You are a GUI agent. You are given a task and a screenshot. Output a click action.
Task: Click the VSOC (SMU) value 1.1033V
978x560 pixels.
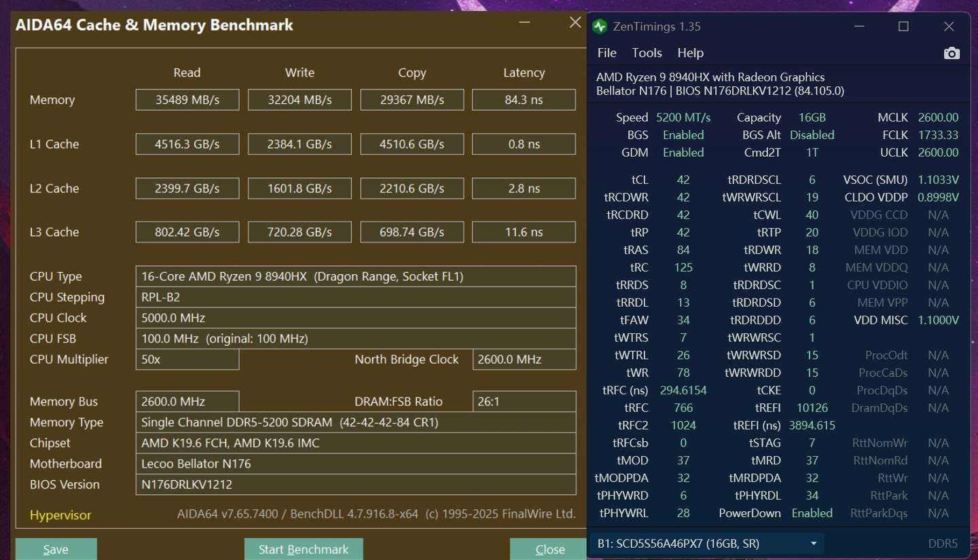938,180
